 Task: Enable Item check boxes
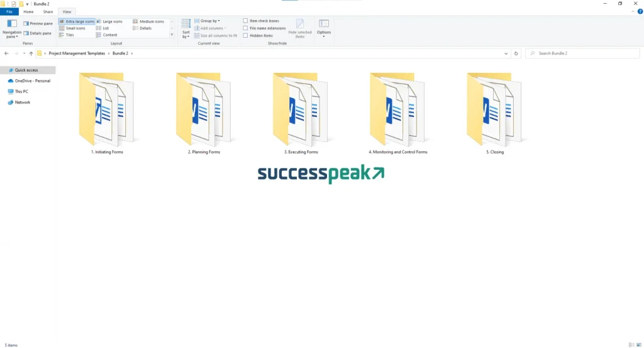pyautogui.click(x=246, y=21)
